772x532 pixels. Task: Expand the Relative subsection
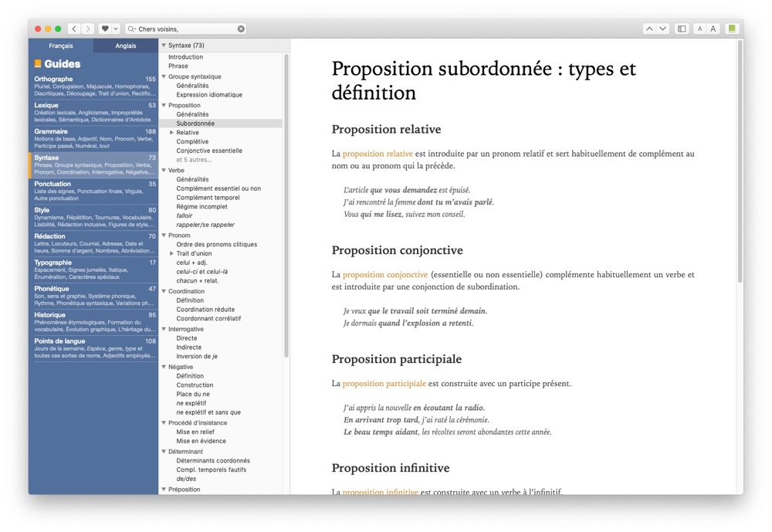click(172, 133)
